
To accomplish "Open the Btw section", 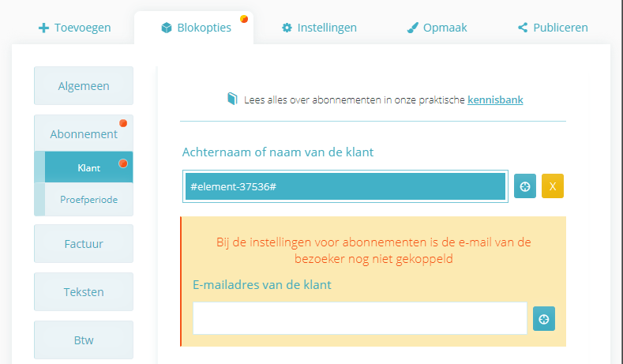I will 84,340.
